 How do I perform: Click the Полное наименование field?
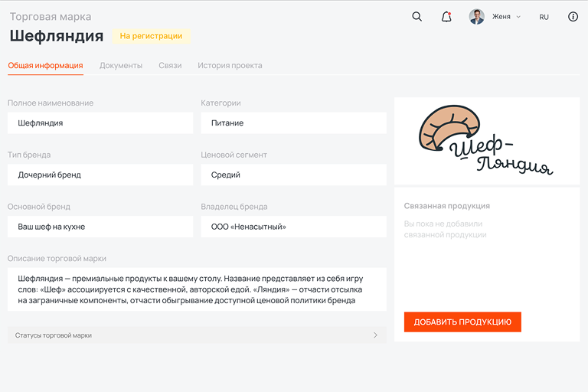click(x=100, y=123)
